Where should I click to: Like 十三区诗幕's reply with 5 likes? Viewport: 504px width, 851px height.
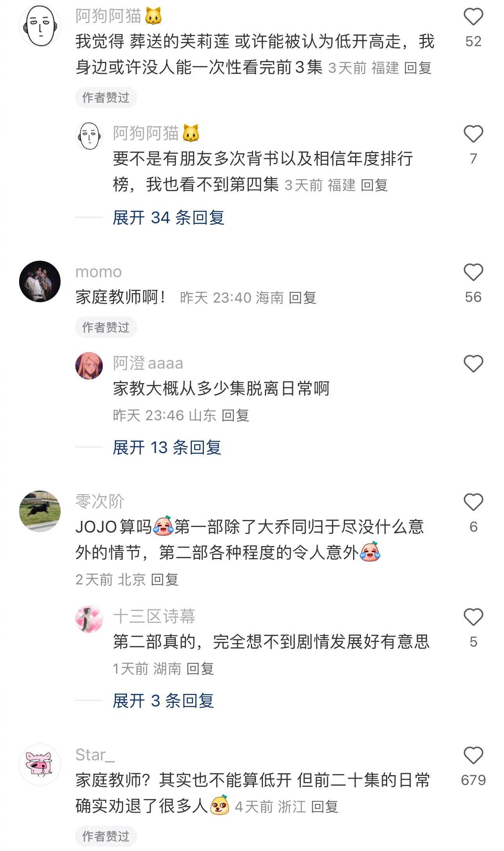(473, 617)
